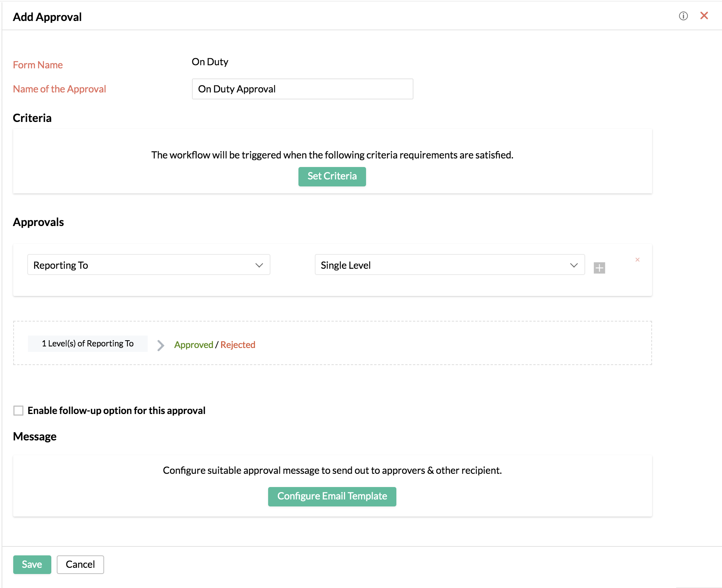Click the Approvals section heading
The height and width of the screenshot is (588, 722).
click(38, 222)
